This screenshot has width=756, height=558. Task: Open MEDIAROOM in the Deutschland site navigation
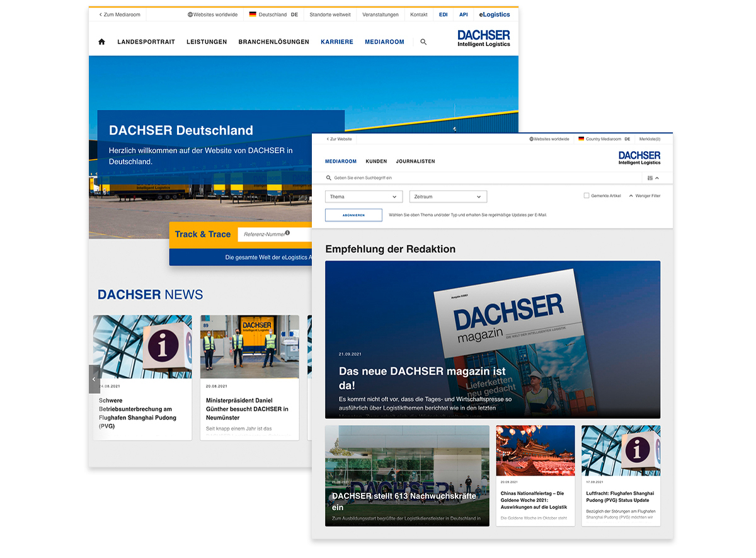tap(385, 42)
